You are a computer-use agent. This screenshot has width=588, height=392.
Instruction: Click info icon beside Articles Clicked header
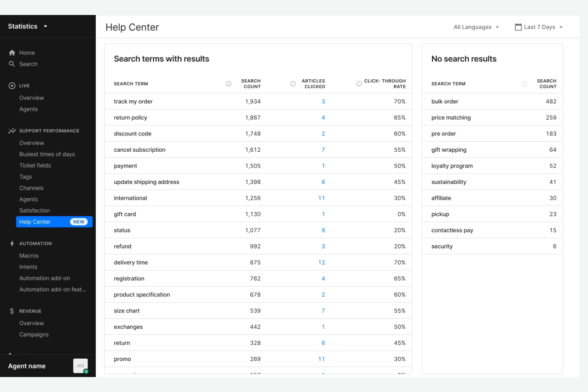point(293,84)
